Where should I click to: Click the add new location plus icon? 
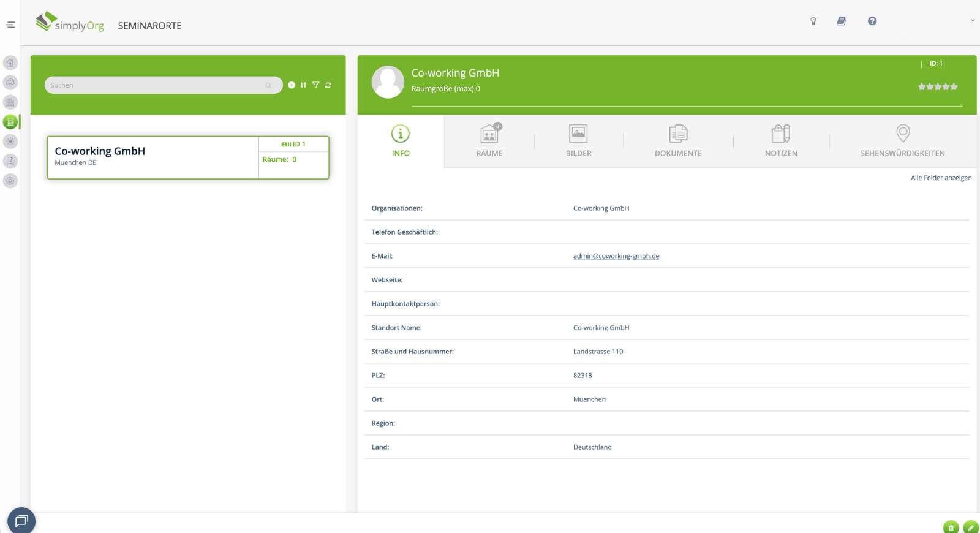tap(292, 85)
